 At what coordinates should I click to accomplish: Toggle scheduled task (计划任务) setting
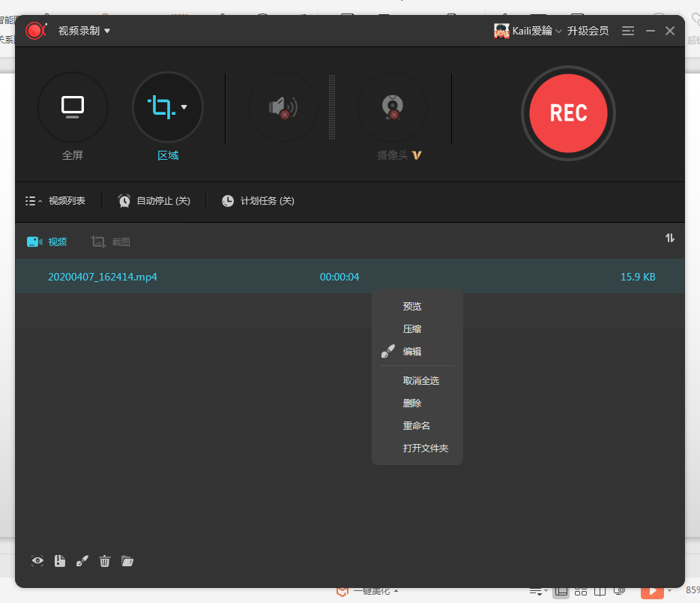click(x=258, y=201)
